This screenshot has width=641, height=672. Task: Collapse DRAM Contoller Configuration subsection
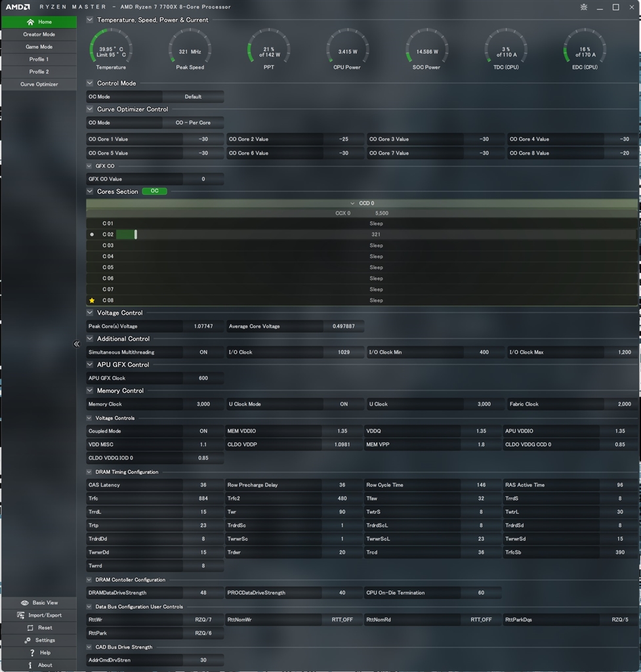click(x=89, y=580)
